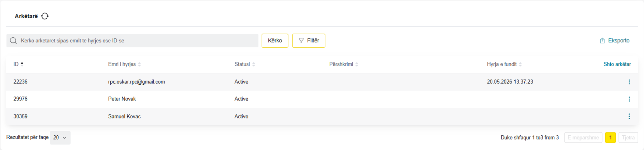Click Shto arkëtar link
This screenshot has height=150, width=644.
click(x=617, y=64)
